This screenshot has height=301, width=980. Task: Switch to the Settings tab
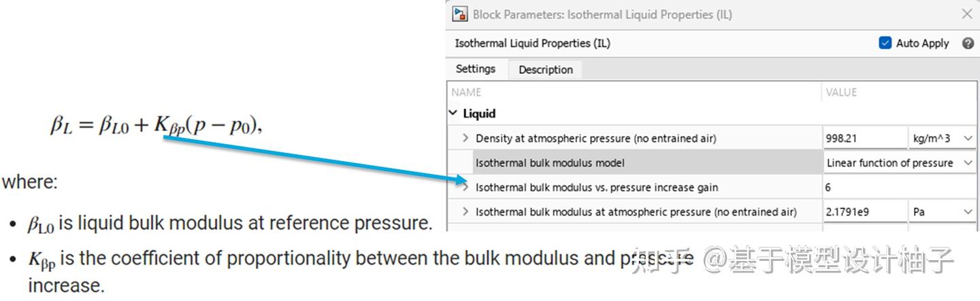tap(476, 69)
